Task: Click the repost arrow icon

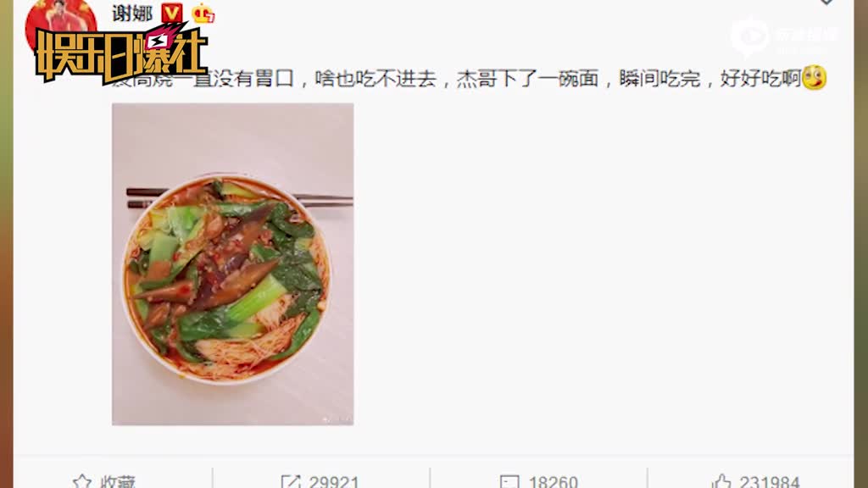Action: (290, 481)
